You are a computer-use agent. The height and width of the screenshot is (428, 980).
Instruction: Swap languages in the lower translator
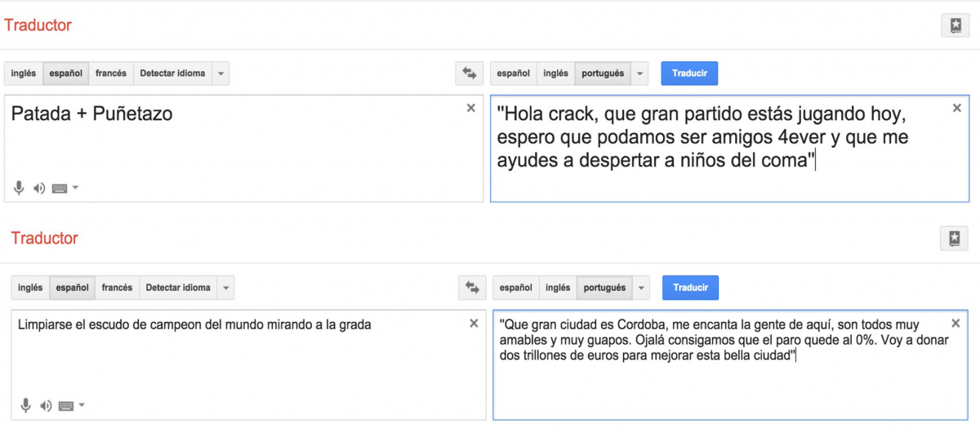(471, 288)
